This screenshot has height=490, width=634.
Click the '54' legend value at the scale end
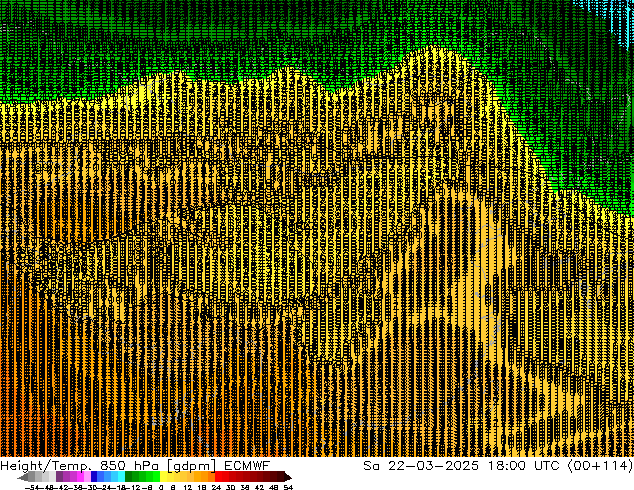click(288, 487)
